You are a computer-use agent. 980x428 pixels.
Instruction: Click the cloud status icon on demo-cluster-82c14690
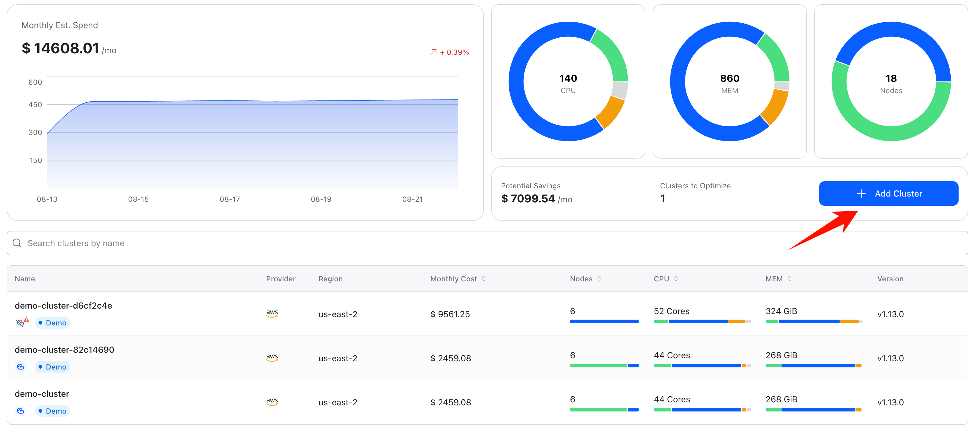[20, 366]
